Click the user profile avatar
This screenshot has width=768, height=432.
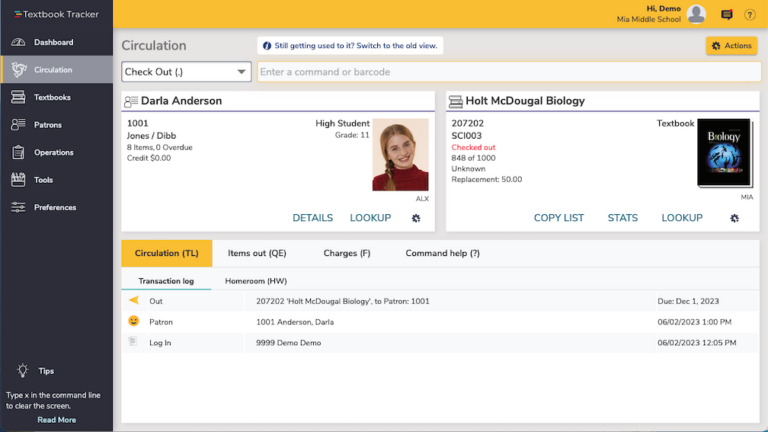click(x=696, y=14)
